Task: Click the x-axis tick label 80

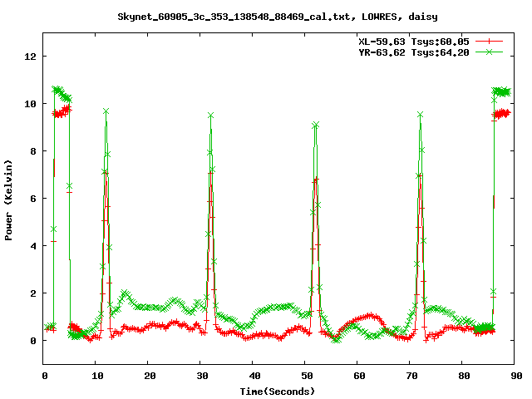Action: click(464, 376)
